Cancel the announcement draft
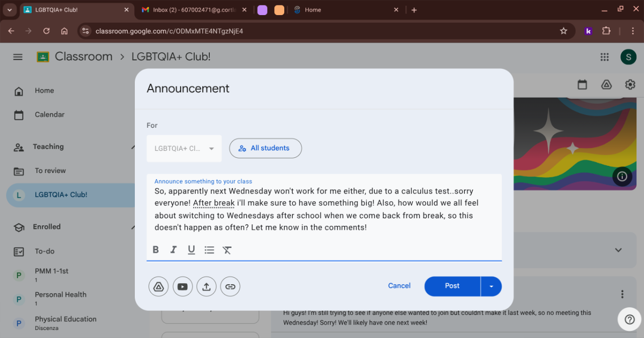 (x=399, y=286)
